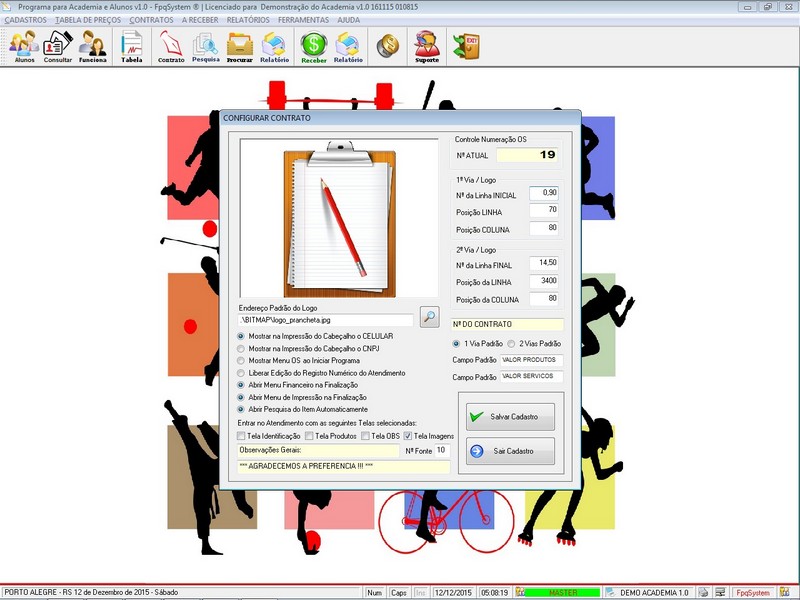The height and width of the screenshot is (600, 800).
Task: Click the green MASTER status indicator
Action: click(562, 593)
